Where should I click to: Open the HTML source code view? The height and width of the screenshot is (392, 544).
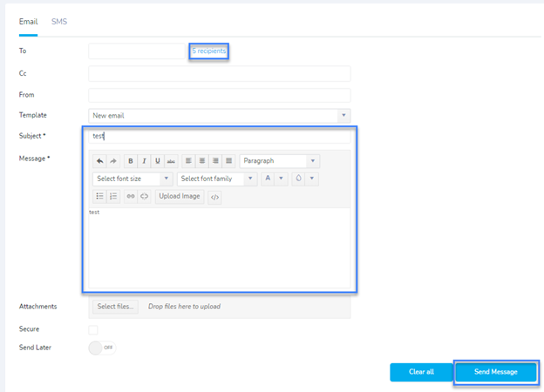pyautogui.click(x=214, y=197)
